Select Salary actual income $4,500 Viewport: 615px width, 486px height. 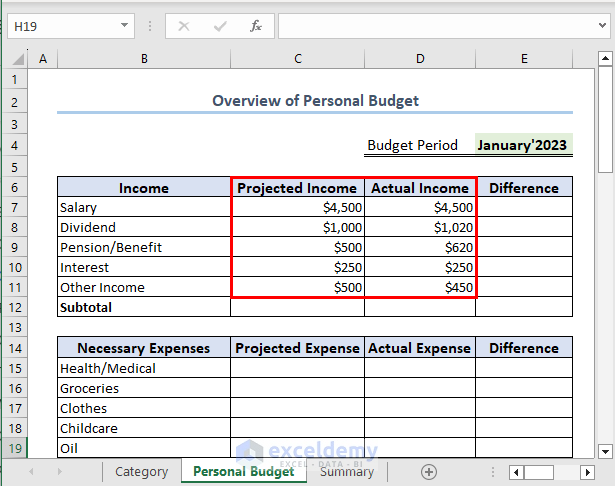pyautogui.click(x=420, y=207)
